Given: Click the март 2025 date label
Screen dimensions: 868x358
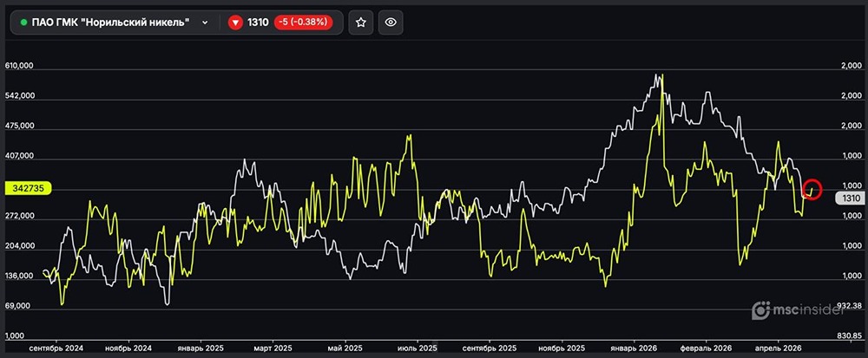Looking at the screenshot, I should pos(273,348).
